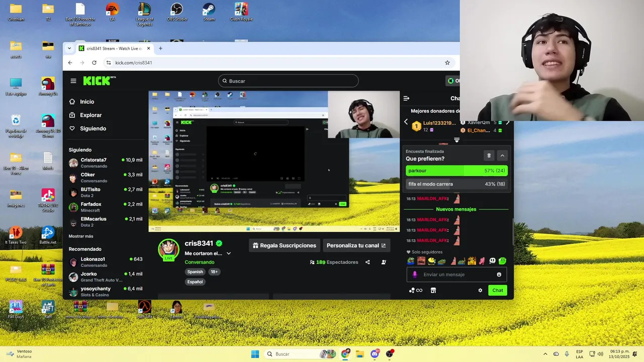Open the Kick hamburger menu

[73, 81]
